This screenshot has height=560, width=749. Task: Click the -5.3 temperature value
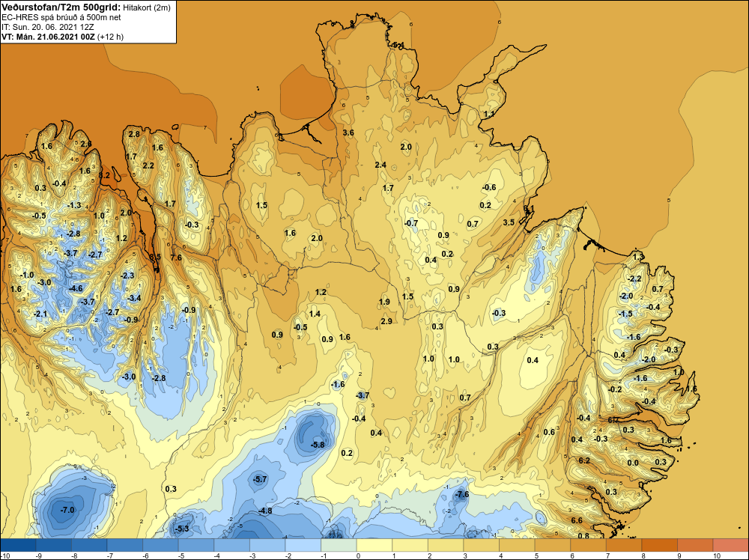[x=182, y=529]
